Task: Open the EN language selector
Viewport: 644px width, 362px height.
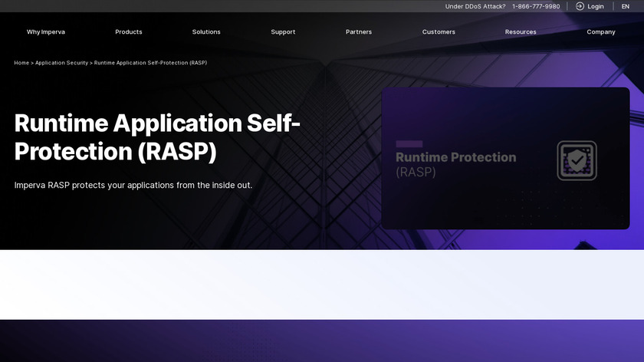Action: pyautogui.click(x=625, y=7)
